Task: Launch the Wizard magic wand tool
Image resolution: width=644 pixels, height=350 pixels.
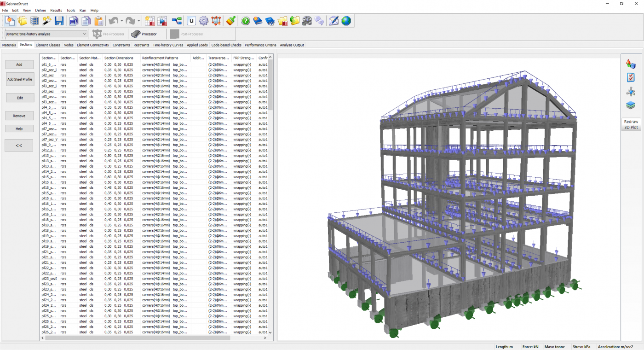Action: pyautogui.click(x=46, y=21)
